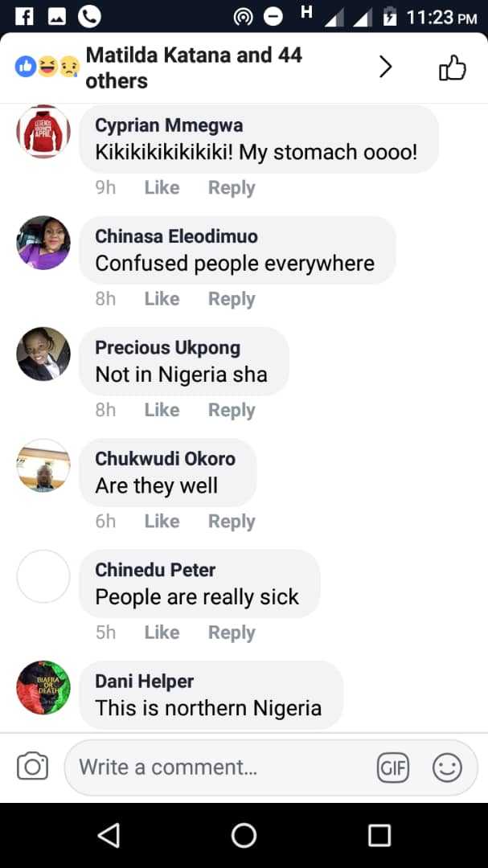Open Matilda Katana and 44 others list
The width and height of the screenshot is (488, 868).
(x=194, y=68)
